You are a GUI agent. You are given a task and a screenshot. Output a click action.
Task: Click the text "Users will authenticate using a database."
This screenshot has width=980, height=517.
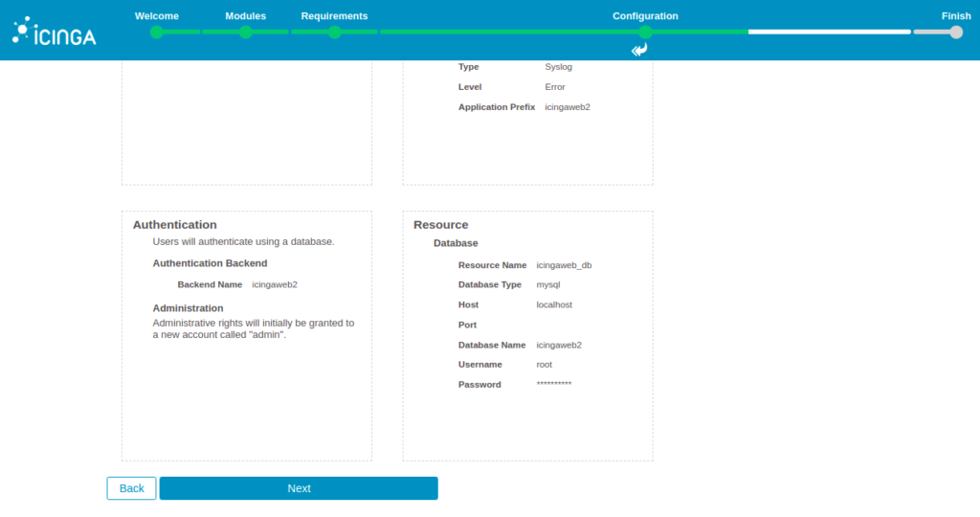click(244, 241)
